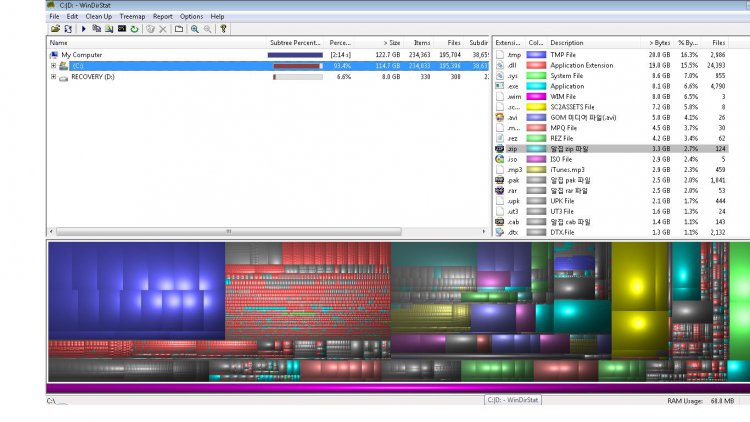Open the Clean Up menu
The height and width of the screenshot is (422, 750).
pyautogui.click(x=99, y=16)
